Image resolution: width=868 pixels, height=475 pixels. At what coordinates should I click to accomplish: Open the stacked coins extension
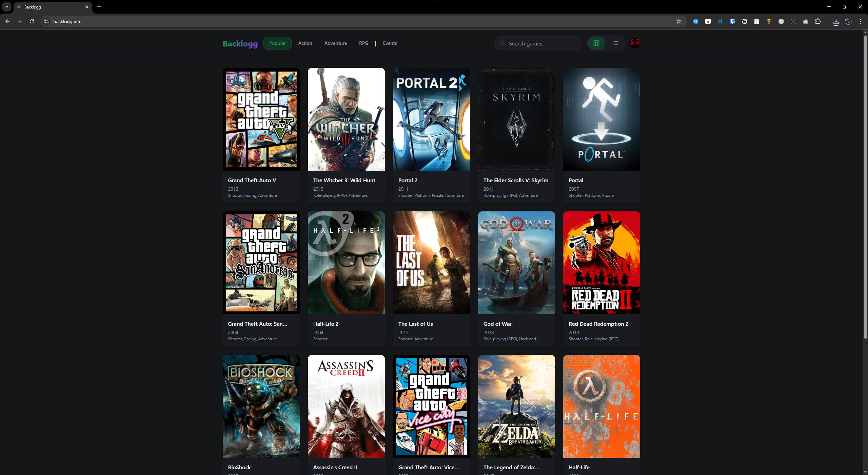pyautogui.click(x=744, y=21)
